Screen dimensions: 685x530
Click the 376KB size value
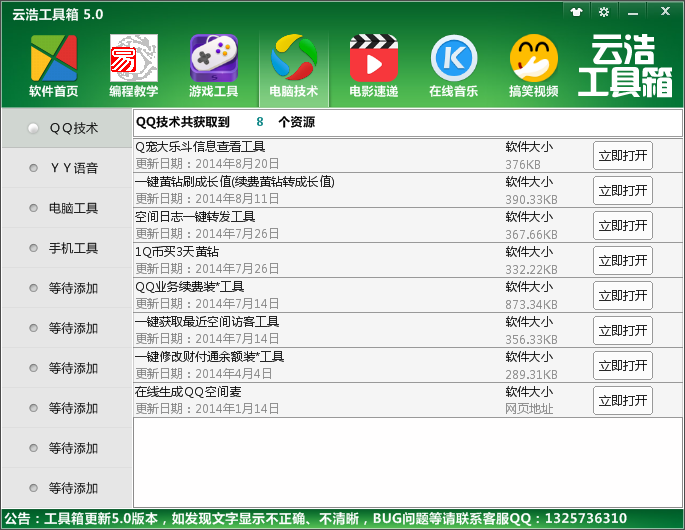click(x=523, y=165)
